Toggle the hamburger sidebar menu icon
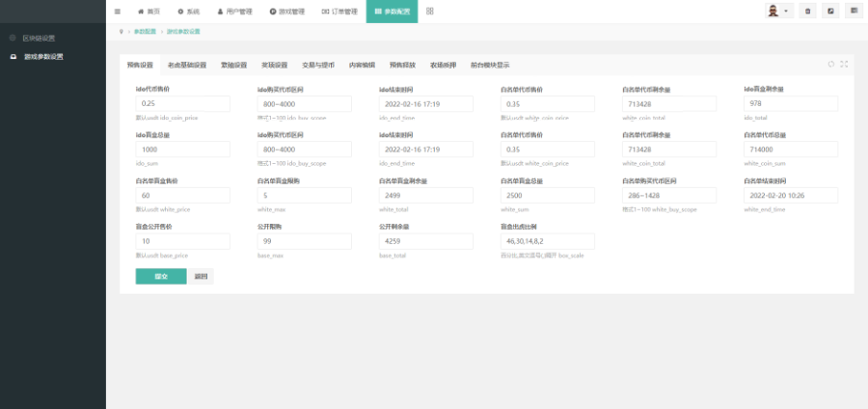 click(x=118, y=12)
